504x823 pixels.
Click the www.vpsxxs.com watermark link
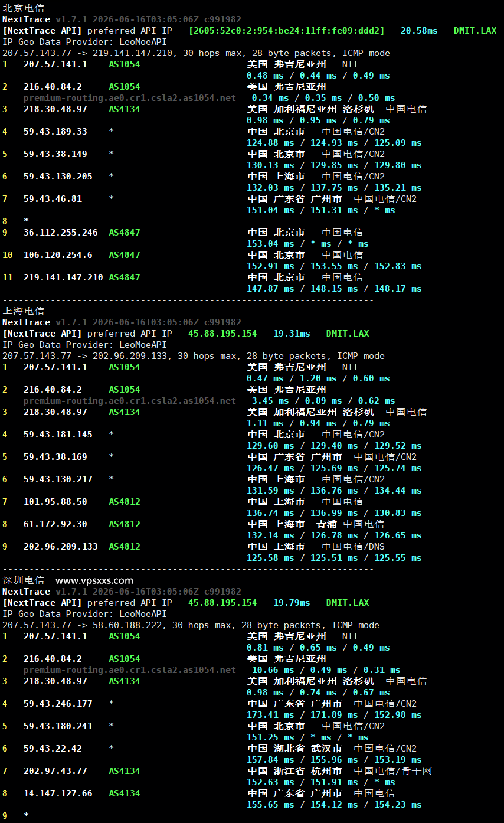tap(94, 580)
